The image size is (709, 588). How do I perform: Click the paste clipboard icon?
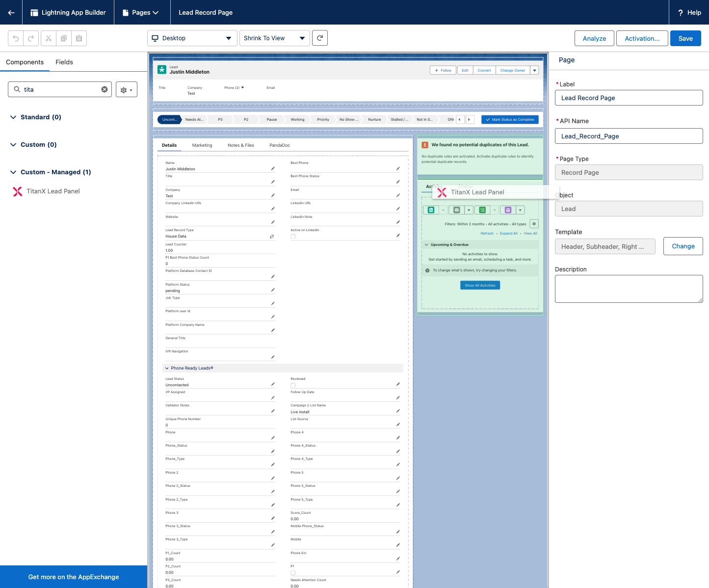79,38
